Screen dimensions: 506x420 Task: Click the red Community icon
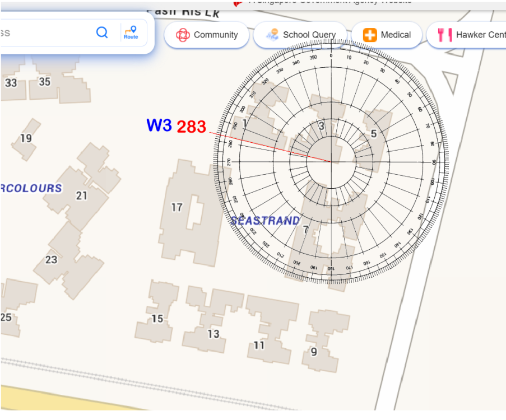183,35
